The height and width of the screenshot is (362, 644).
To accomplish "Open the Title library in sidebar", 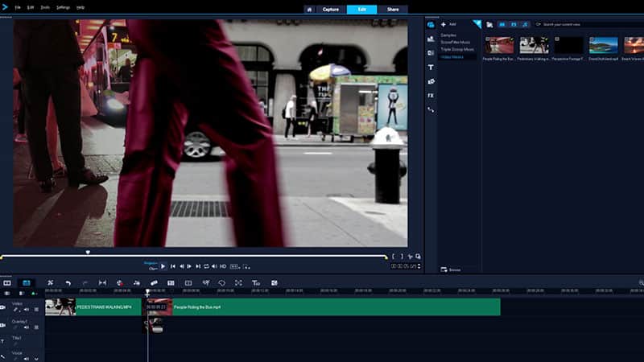I will pos(431,67).
